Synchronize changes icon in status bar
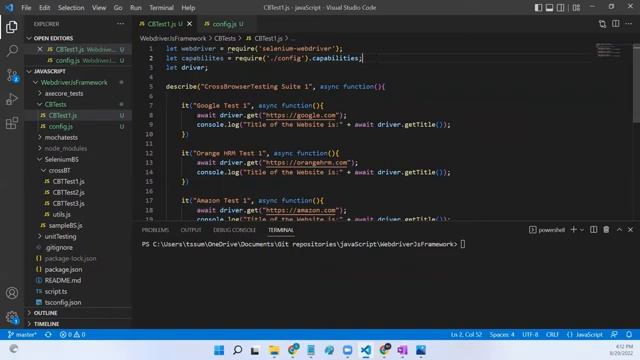The height and width of the screenshot is (360, 640). pyautogui.click(x=48, y=335)
